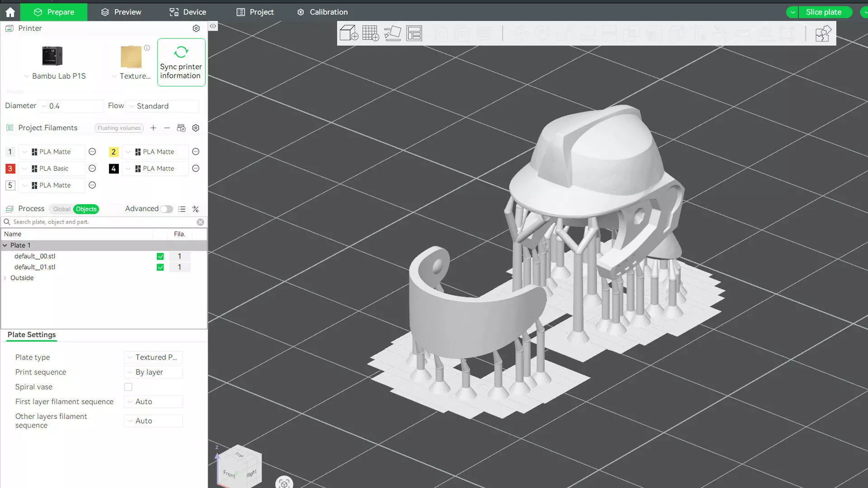Open printer settings gear icon

pyautogui.click(x=196, y=28)
